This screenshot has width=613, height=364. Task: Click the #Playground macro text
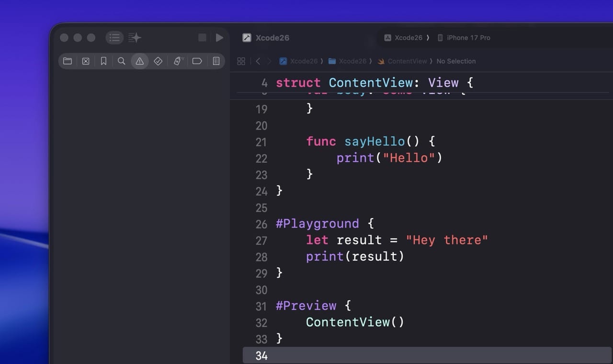pos(318,223)
